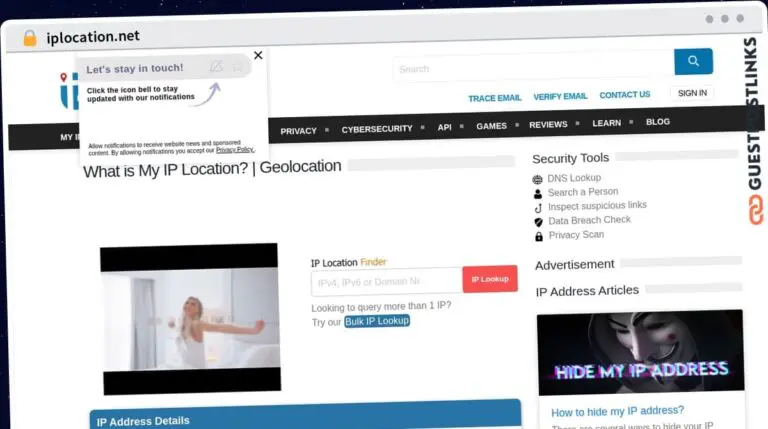Click the IP Address Details header bar

tap(305, 415)
